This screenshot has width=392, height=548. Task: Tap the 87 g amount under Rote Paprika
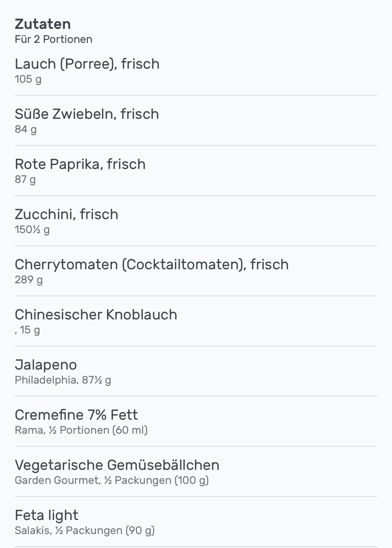(25, 180)
